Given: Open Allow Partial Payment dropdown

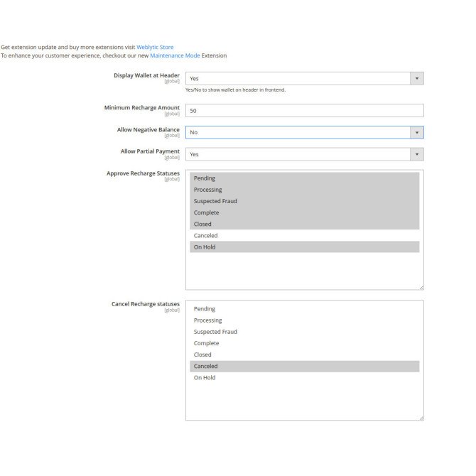Looking at the screenshot, I should tap(305, 154).
